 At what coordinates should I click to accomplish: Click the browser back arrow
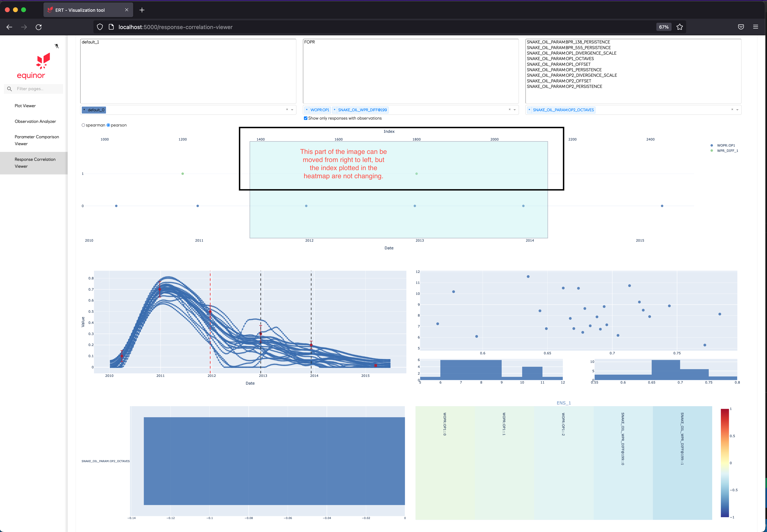pos(9,27)
